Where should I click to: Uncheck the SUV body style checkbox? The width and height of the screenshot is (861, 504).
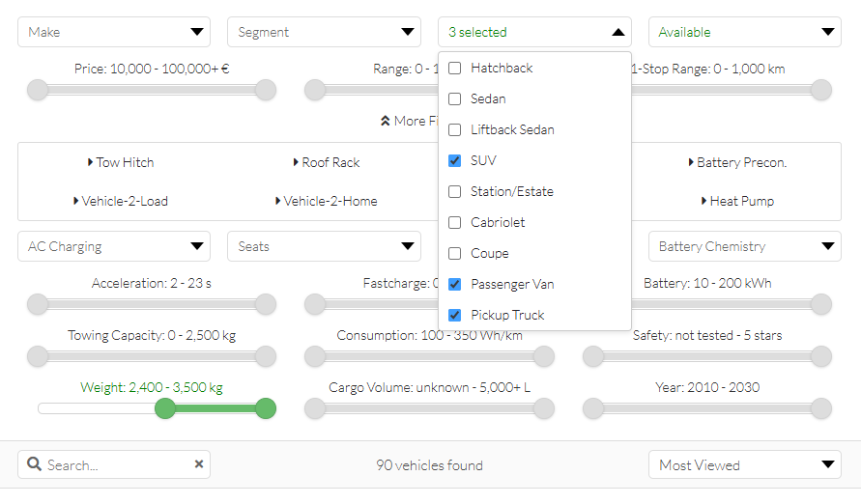[455, 161]
